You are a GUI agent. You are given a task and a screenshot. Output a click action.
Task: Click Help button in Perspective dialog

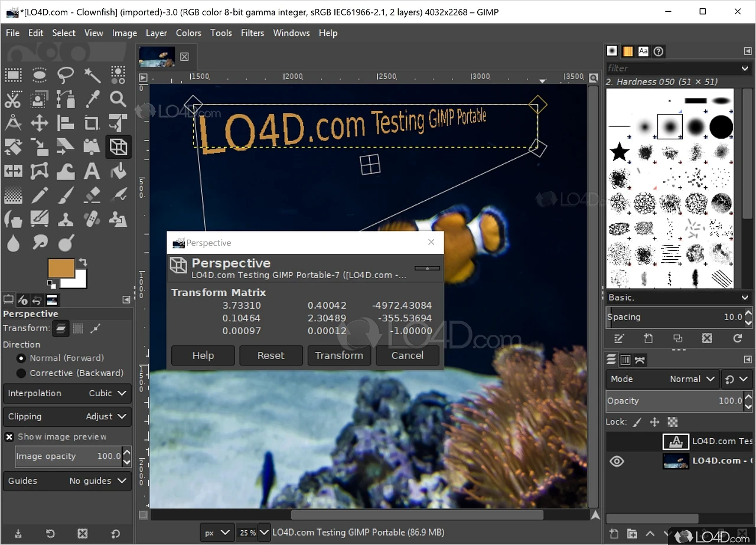coord(203,355)
